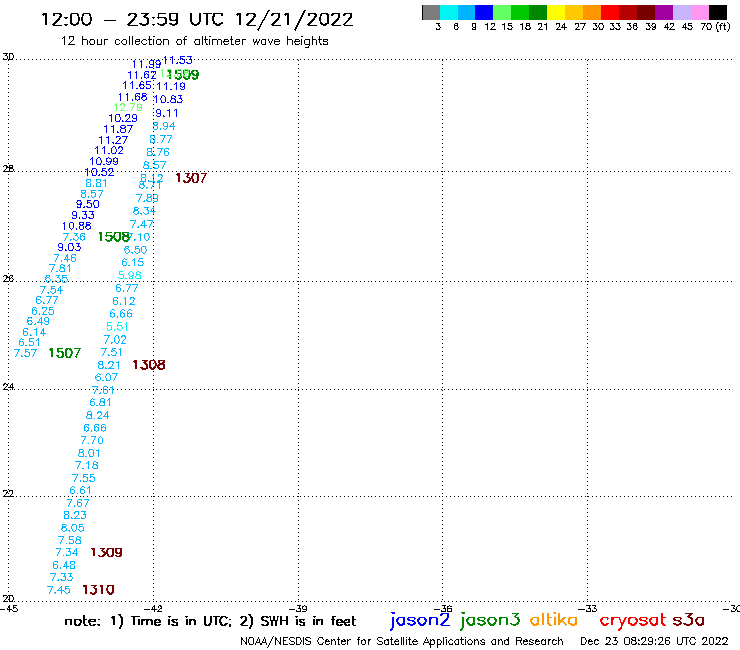
Task: Click the wave height value '6.50'
Action: coord(135,250)
